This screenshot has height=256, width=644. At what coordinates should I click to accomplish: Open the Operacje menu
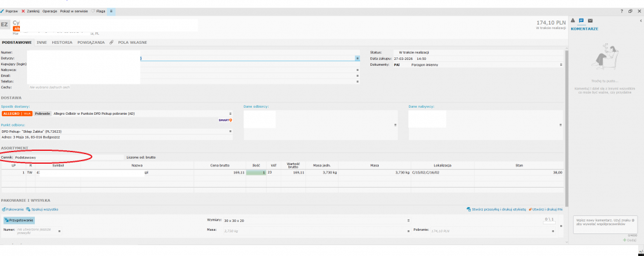click(x=50, y=11)
